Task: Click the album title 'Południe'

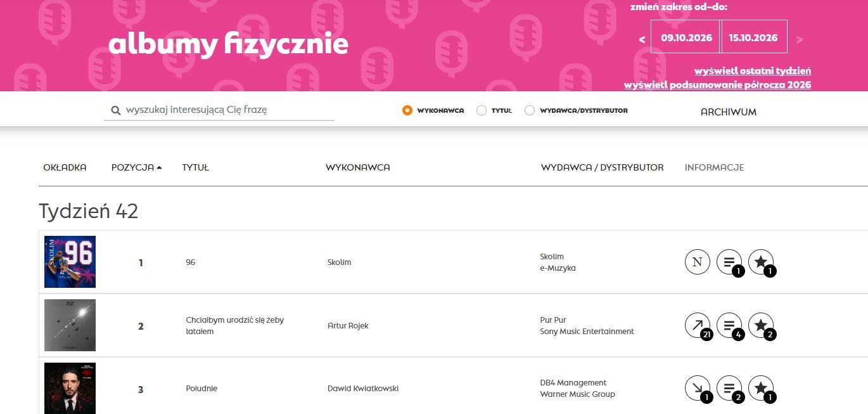Action: click(201, 388)
